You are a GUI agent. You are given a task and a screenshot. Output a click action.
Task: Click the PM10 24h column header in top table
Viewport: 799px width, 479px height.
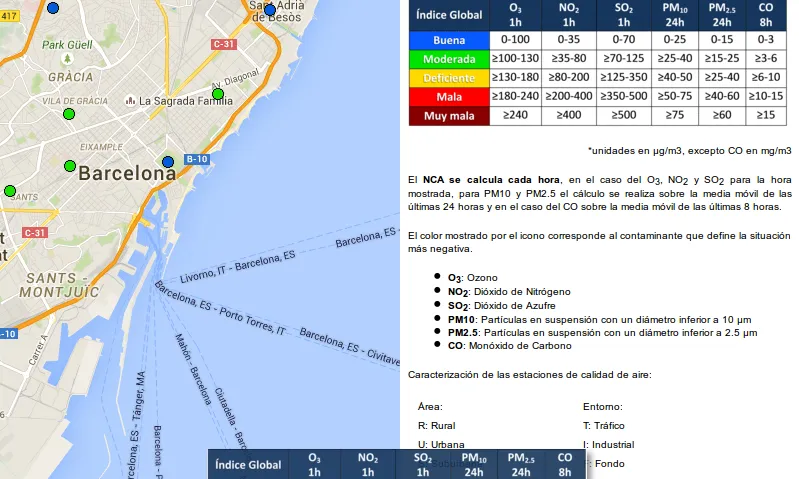pyautogui.click(x=675, y=15)
